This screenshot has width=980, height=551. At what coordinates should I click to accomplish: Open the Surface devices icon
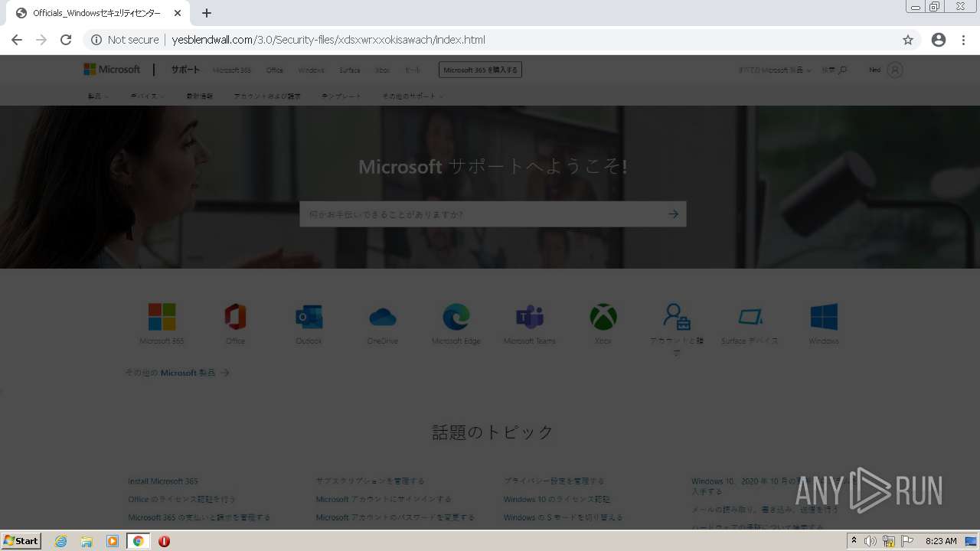click(x=750, y=317)
